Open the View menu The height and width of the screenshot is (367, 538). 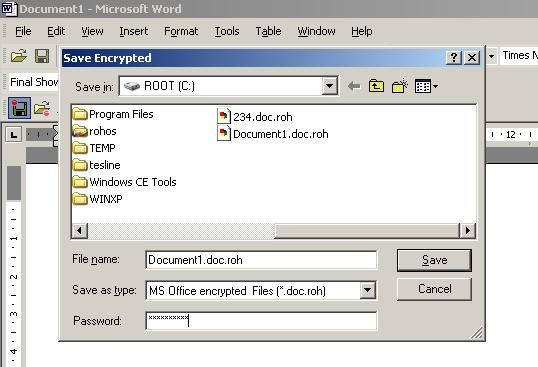coord(92,31)
